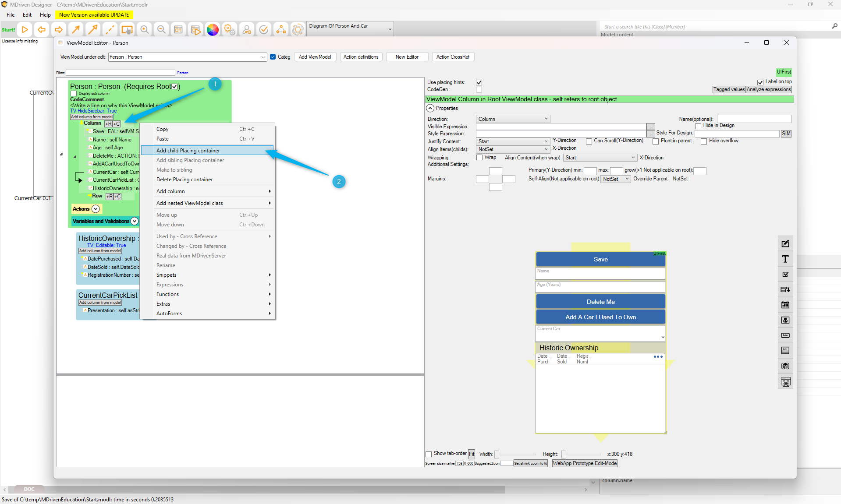The height and width of the screenshot is (504, 841).
Task: Click the zoom in magnifier icon
Action: [144, 30]
